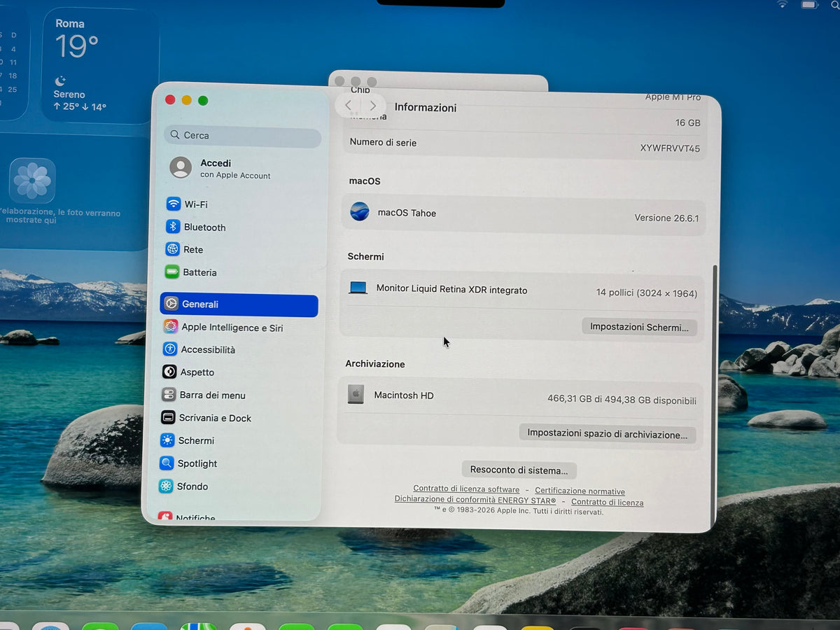
Task: Open the Rete globe icon
Action: [x=172, y=249]
